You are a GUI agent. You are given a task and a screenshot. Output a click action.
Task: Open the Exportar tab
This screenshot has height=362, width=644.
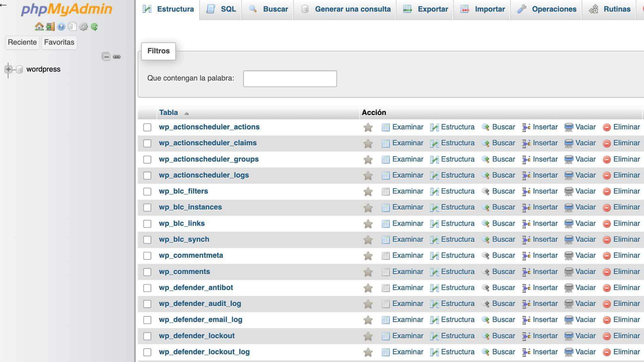[x=424, y=9]
